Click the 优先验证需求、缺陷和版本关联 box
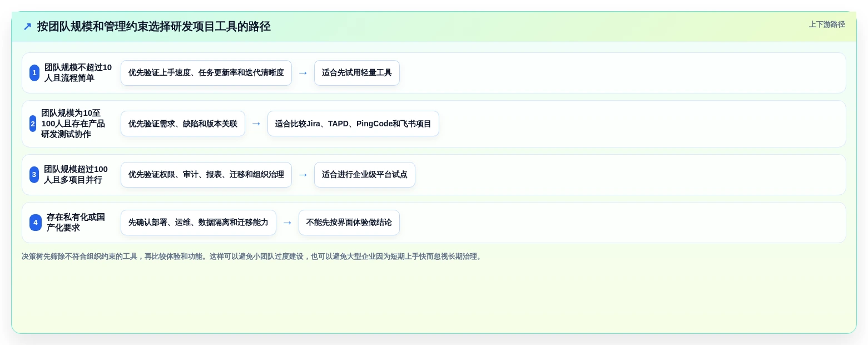The image size is (868, 345). pos(183,124)
